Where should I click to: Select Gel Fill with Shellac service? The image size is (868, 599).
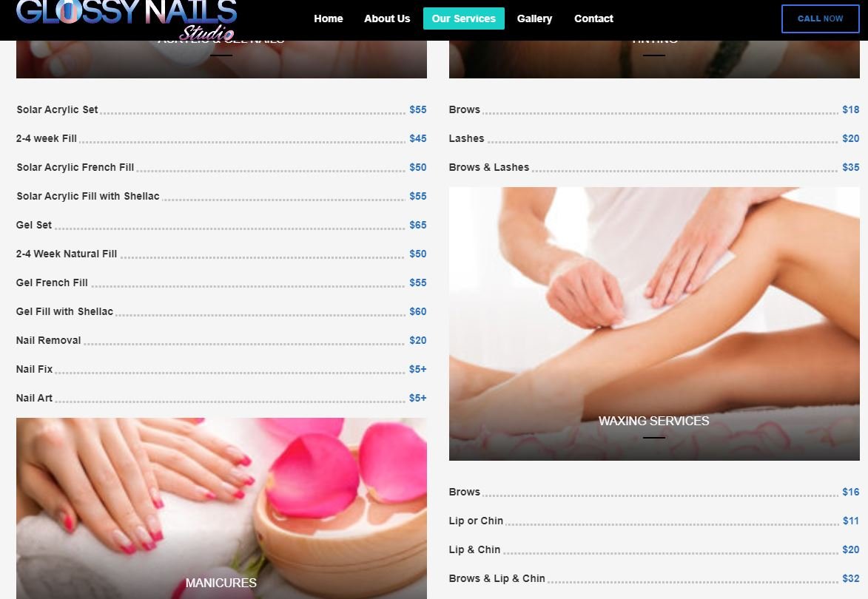coord(64,311)
